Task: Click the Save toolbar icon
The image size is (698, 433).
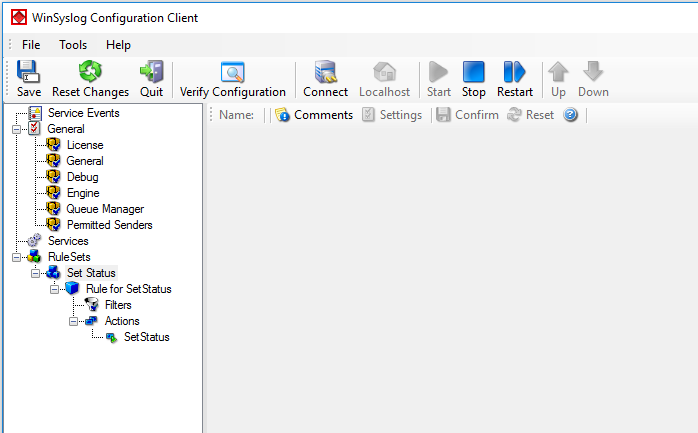Action: point(28,72)
